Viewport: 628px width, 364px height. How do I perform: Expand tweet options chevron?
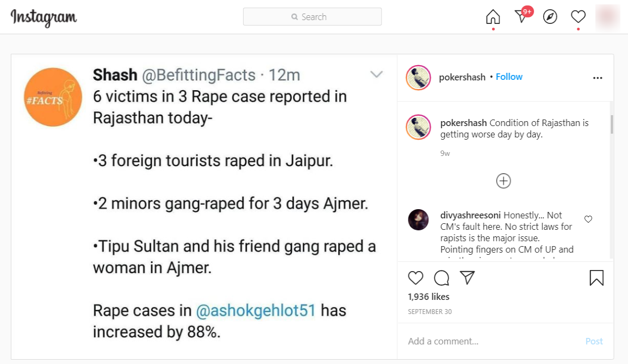[377, 74]
